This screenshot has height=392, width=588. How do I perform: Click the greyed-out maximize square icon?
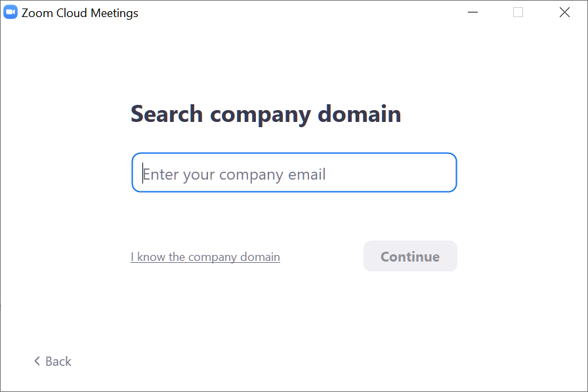pyautogui.click(x=518, y=12)
